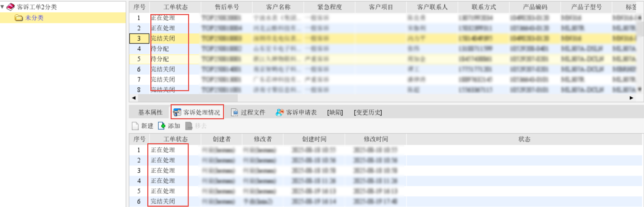Image resolution: width=644 pixels, height=207 pixels.
Task: Select bottom table row 6 完结关闭
Action: [163, 202]
